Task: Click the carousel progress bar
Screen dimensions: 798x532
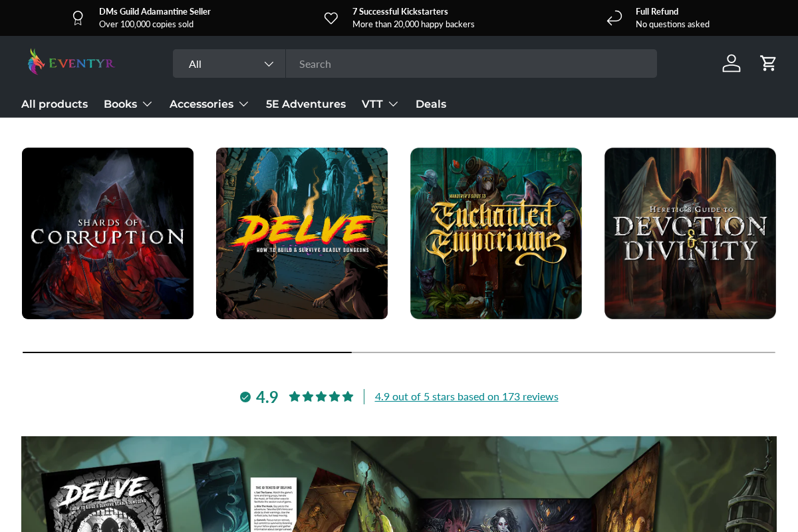Action: pyautogui.click(x=186, y=352)
